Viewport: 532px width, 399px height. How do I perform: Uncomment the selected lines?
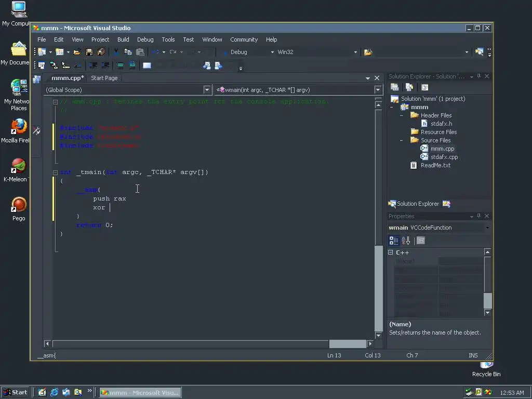point(132,65)
